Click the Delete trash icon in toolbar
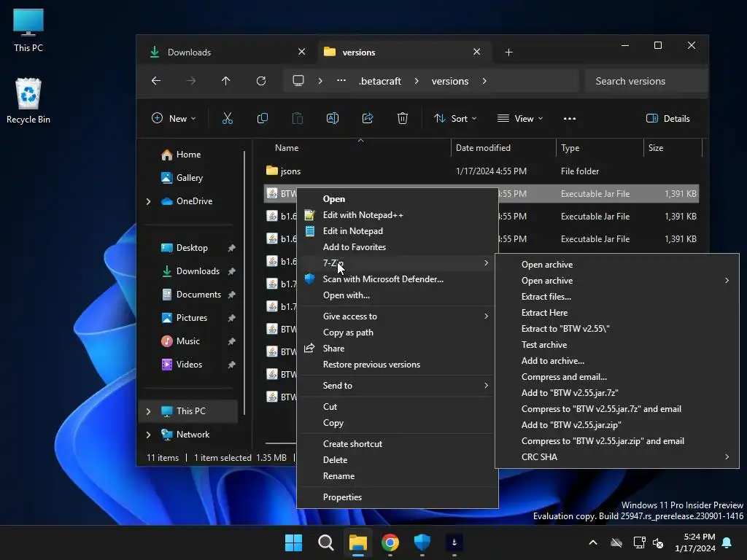Viewport: 747px width, 560px height. (x=403, y=119)
